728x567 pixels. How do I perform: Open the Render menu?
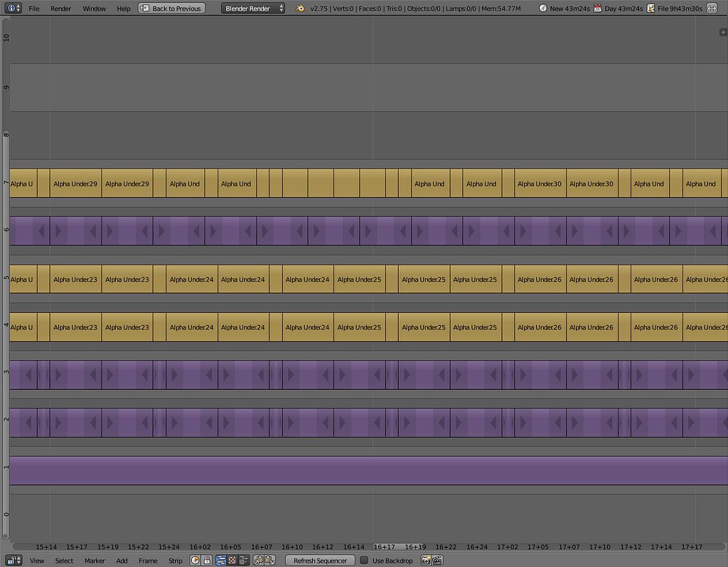[61, 9]
